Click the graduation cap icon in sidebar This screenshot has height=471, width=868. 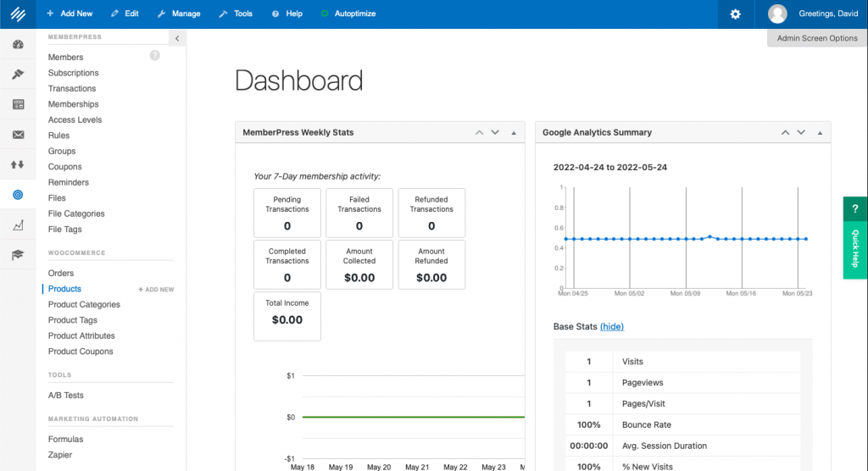pos(18,255)
